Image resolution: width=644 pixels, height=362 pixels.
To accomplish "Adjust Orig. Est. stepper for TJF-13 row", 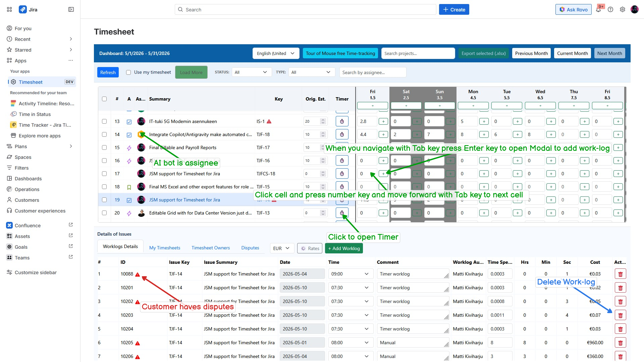I will pos(323,213).
